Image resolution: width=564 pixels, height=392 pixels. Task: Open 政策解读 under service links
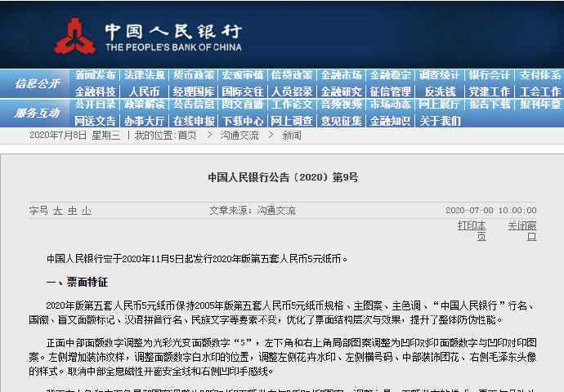point(145,105)
